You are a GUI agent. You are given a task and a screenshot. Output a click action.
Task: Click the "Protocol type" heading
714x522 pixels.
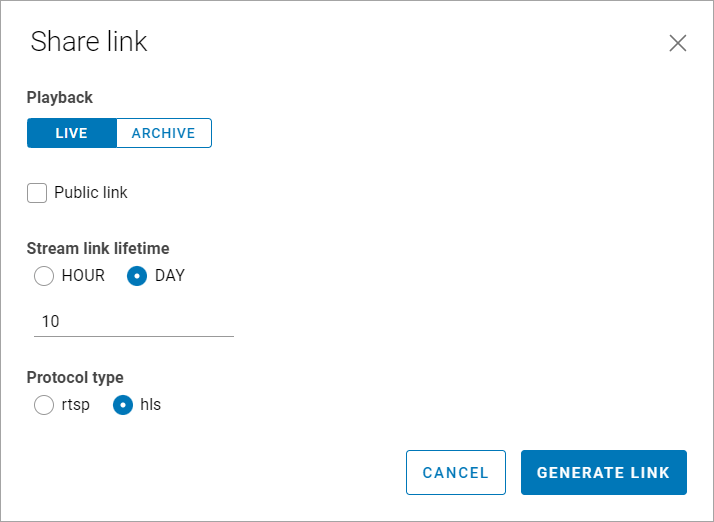75,377
